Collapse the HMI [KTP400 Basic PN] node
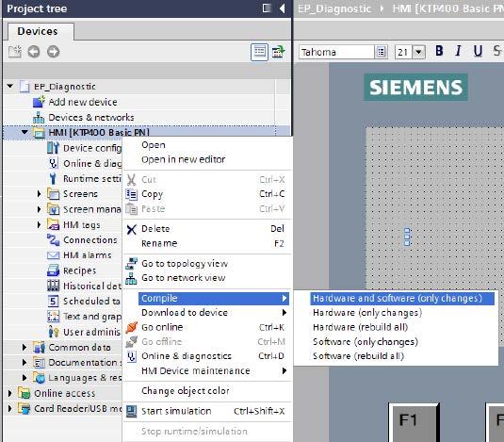504x442 pixels. point(24,132)
